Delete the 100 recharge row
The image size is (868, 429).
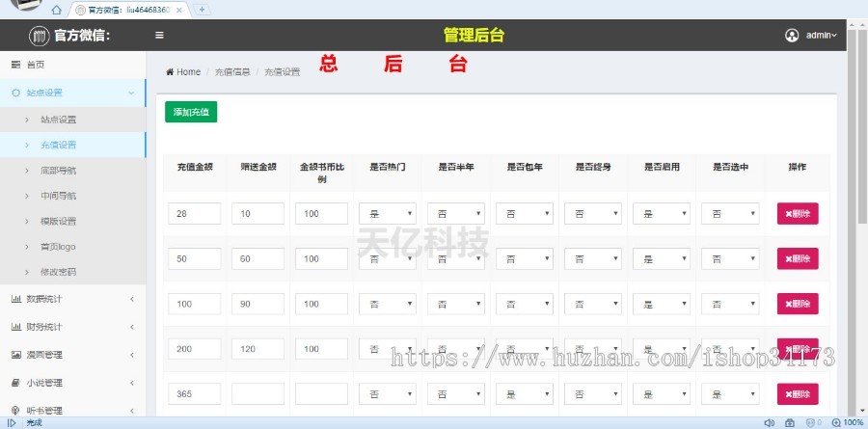pyautogui.click(x=798, y=304)
